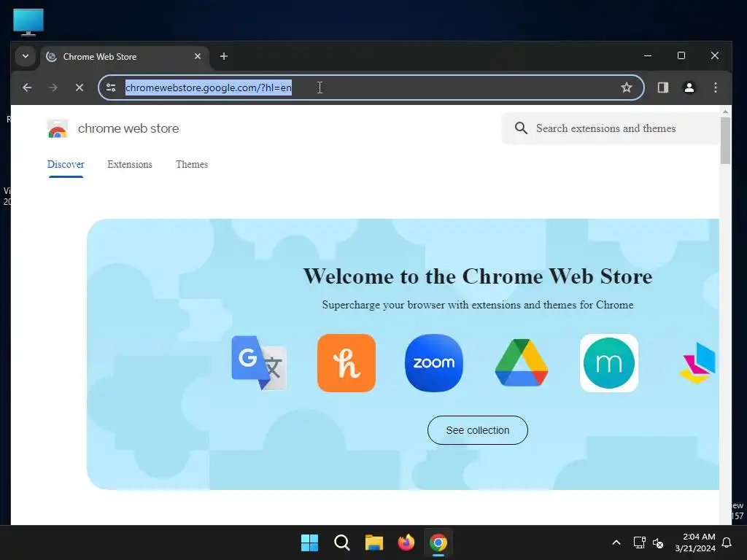Open Chrome's three-dot menu
Viewport: 747px width, 560px height.
pyautogui.click(x=715, y=87)
